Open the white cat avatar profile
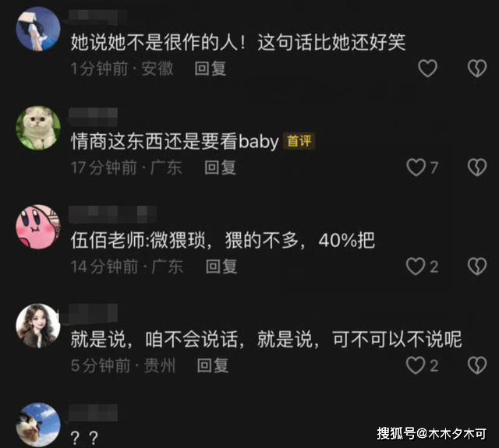The image size is (499, 448). click(38, 128)
